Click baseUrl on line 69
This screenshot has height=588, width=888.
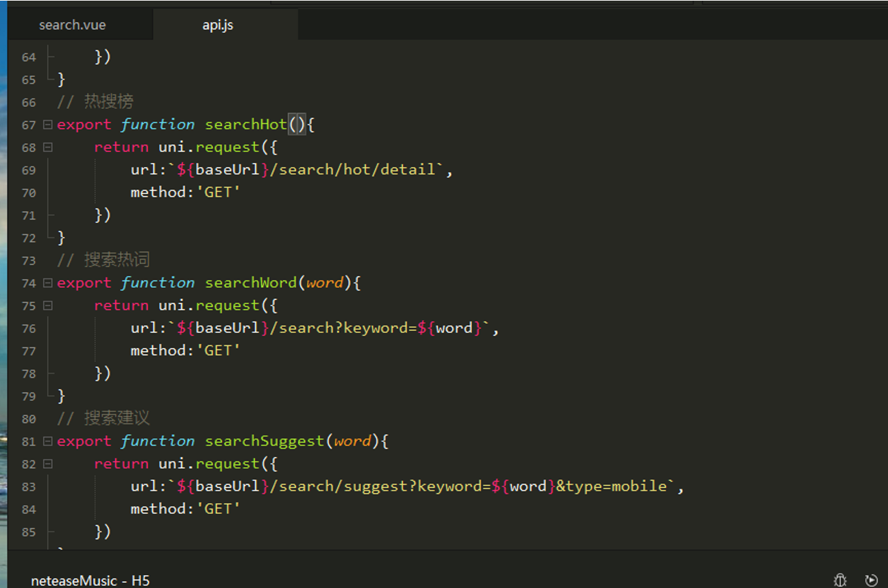(227, 169)
